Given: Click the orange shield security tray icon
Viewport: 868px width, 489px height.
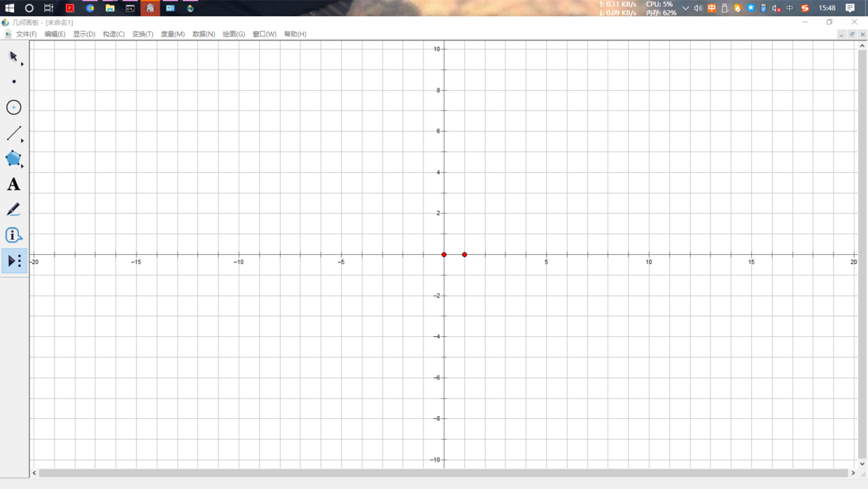Looking at the screenshot, I should 738,8.
